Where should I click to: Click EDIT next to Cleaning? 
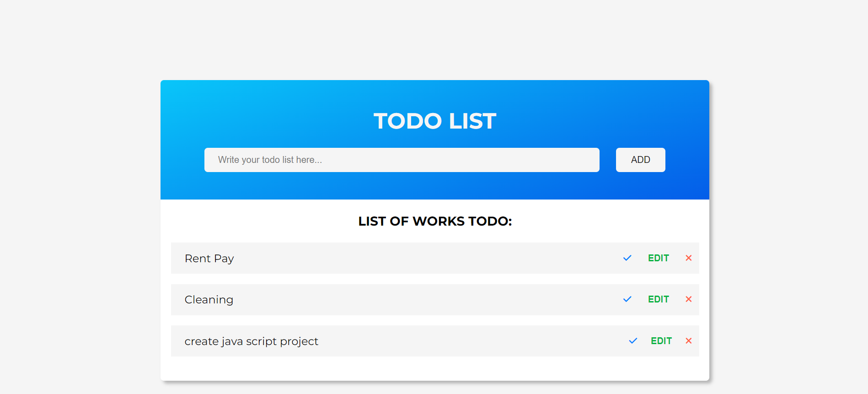coord(659,299)
